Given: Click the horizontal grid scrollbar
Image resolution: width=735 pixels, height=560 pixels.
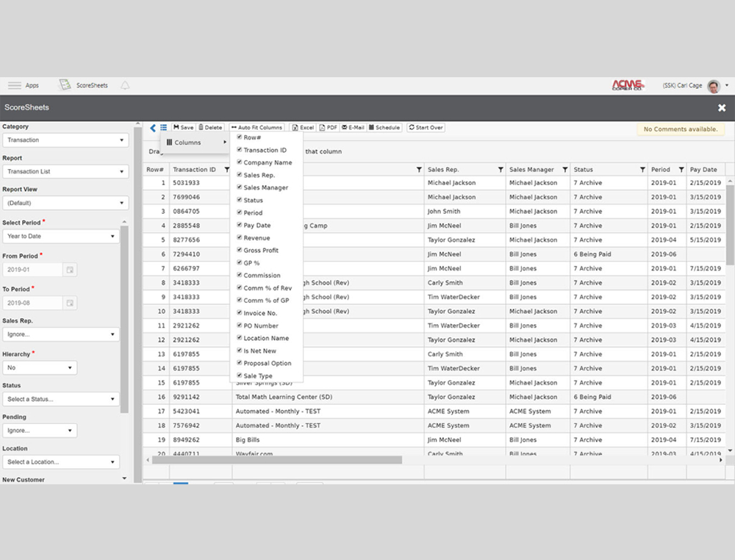Looking at the screenshot, I should (x=276, y=460).
